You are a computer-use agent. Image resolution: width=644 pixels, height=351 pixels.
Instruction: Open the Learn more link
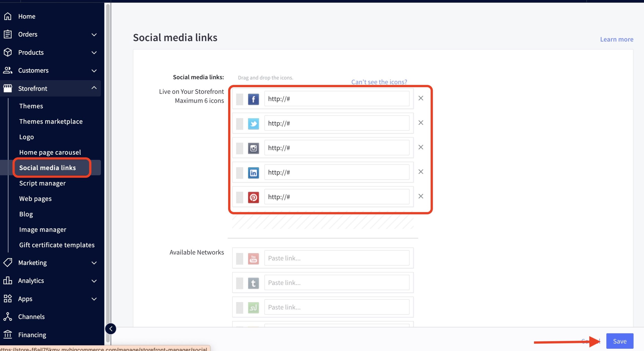pyautogui.click(x=616, y=39)
